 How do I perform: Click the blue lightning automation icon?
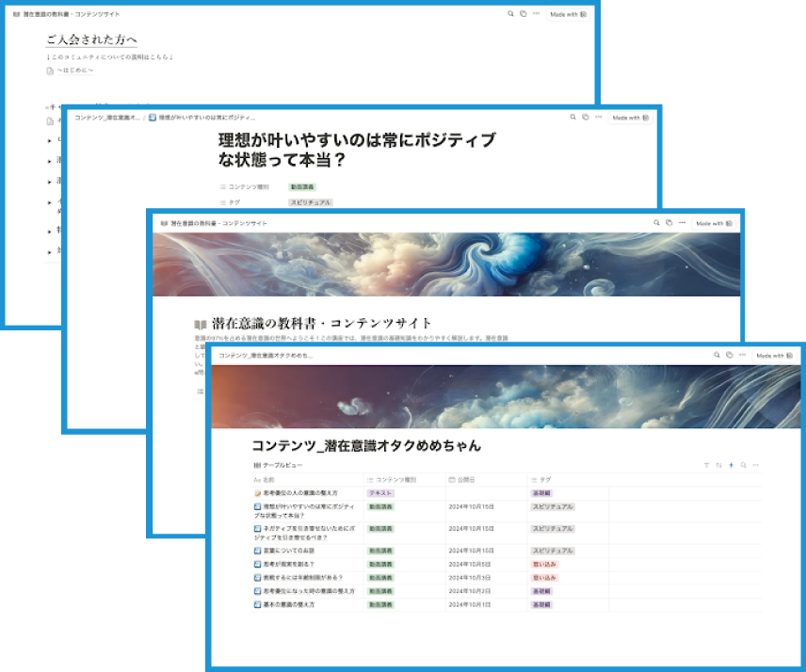pyautogui.click(x=731, y=466)
